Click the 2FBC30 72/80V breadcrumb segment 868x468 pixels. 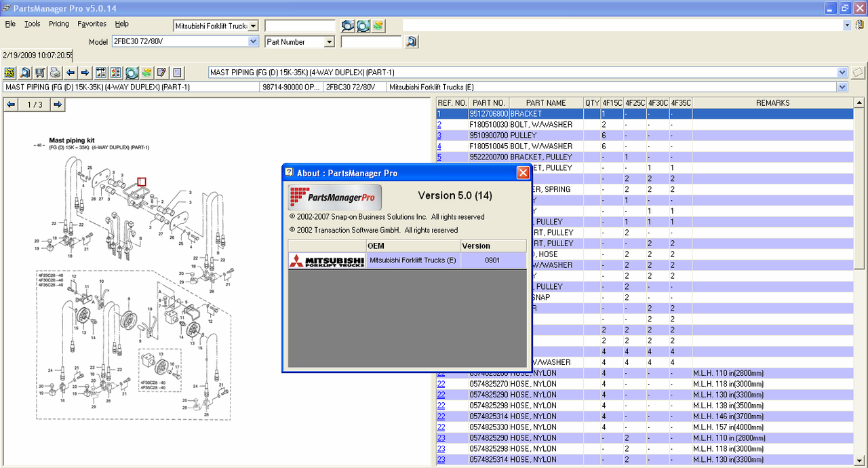click(355, 87)
